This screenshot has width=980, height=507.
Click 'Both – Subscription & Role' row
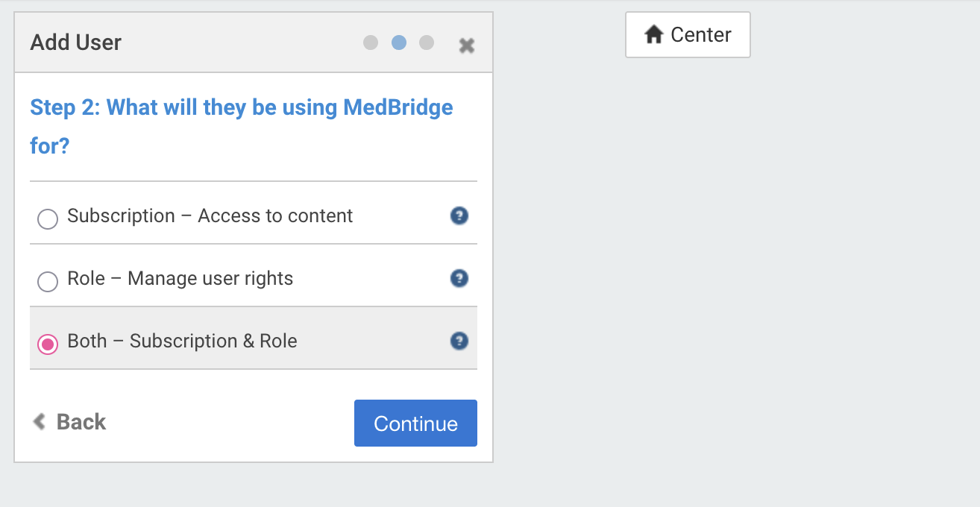[254, 338]
